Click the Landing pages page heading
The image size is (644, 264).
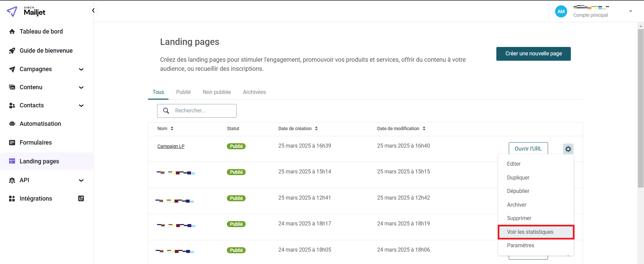point(190,42)
